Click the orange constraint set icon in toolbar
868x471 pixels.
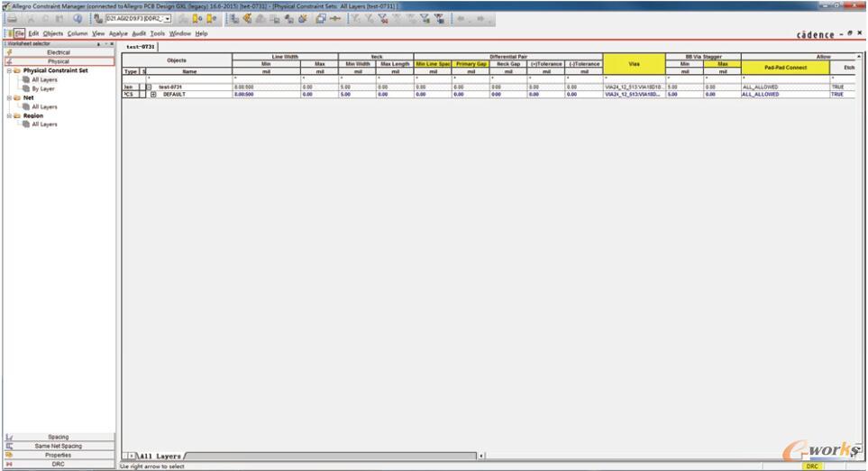point(247,19)
